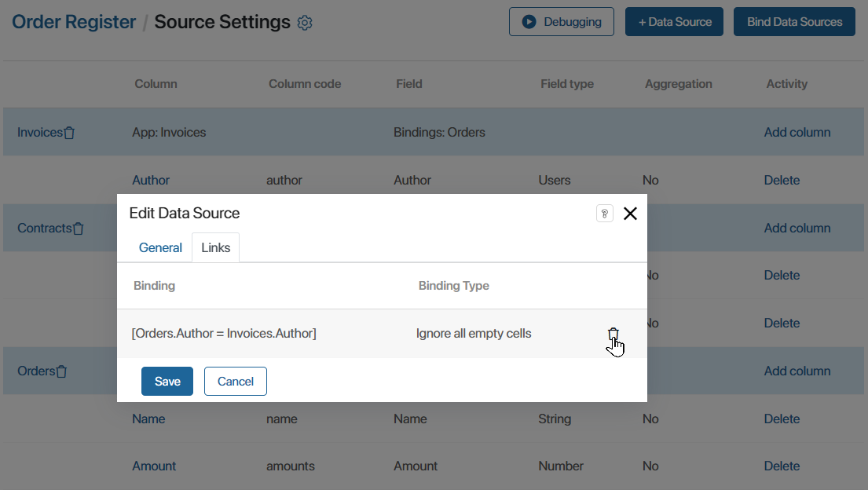
Task: Save the data source changes
Action: point(167,381)
